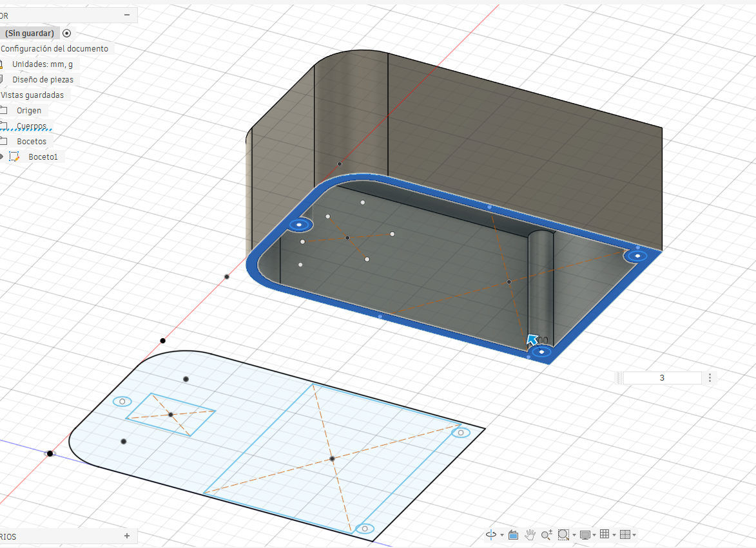The height and width of the screenshot is (548, 756).
Task: Select the Orbit tool in navigation bar
Action: (491, 534)
